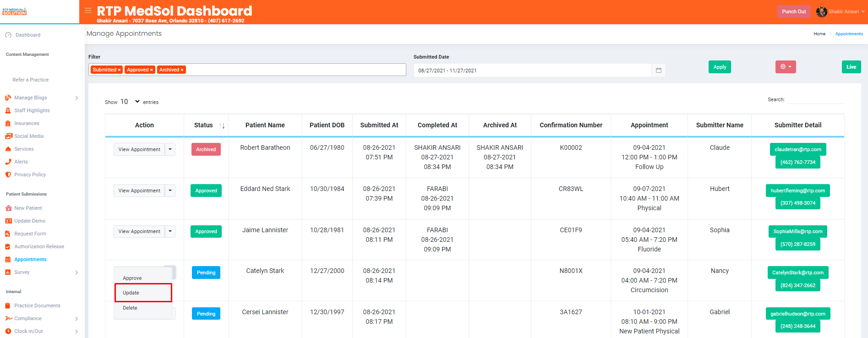Choose Update from the action menu
The height and width of the screenshot is (338, 868).
(x=143, y=293)
